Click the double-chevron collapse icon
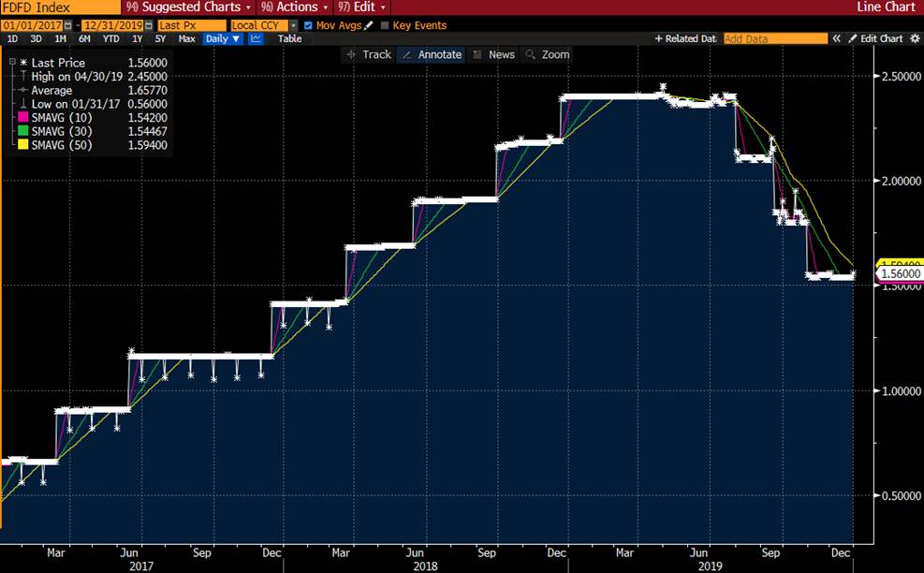The width and height of the screenshot is (924, 573). (x=838, y=39)
